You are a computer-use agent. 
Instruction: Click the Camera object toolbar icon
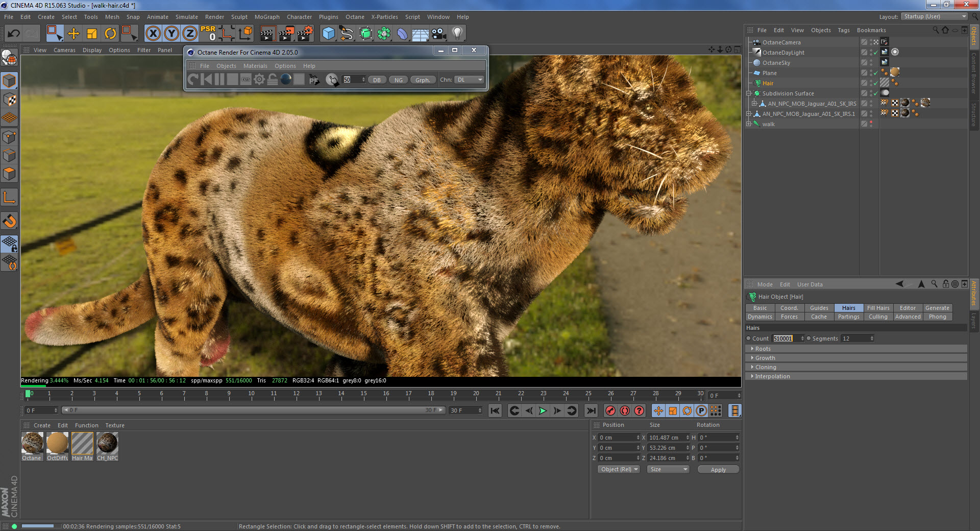pyautogui.click(x=438, y=34)
